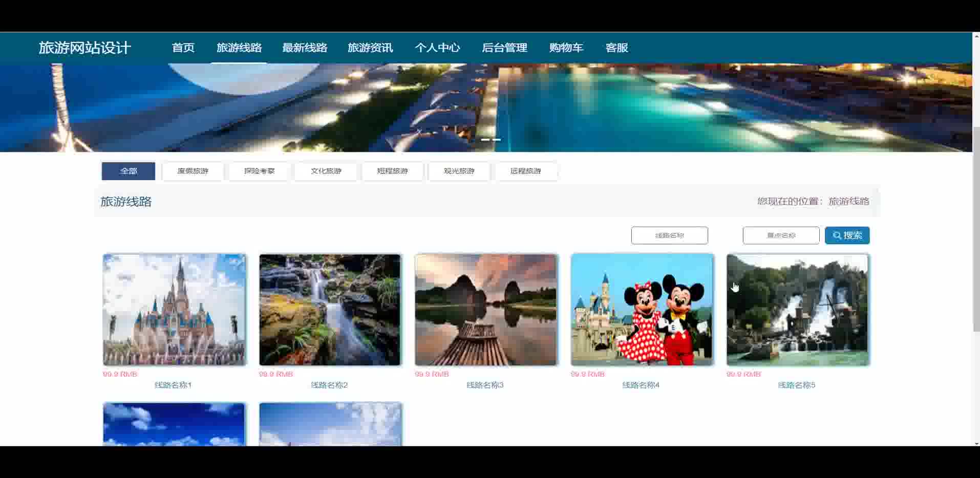Open the Mickey and Minnie thumbnail for 线路名称4
The height and width of the screenshot is (478, 980).
(x=642, y=310)
